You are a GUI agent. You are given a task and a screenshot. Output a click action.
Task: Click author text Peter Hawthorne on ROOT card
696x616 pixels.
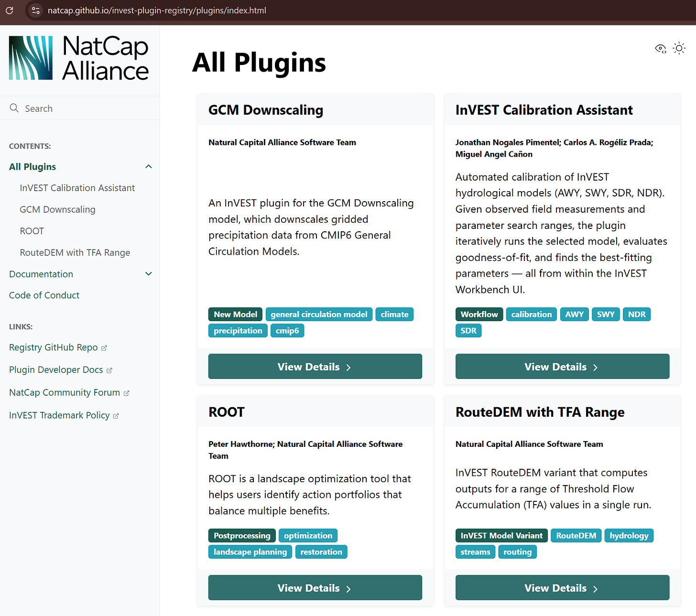(240, 444)
